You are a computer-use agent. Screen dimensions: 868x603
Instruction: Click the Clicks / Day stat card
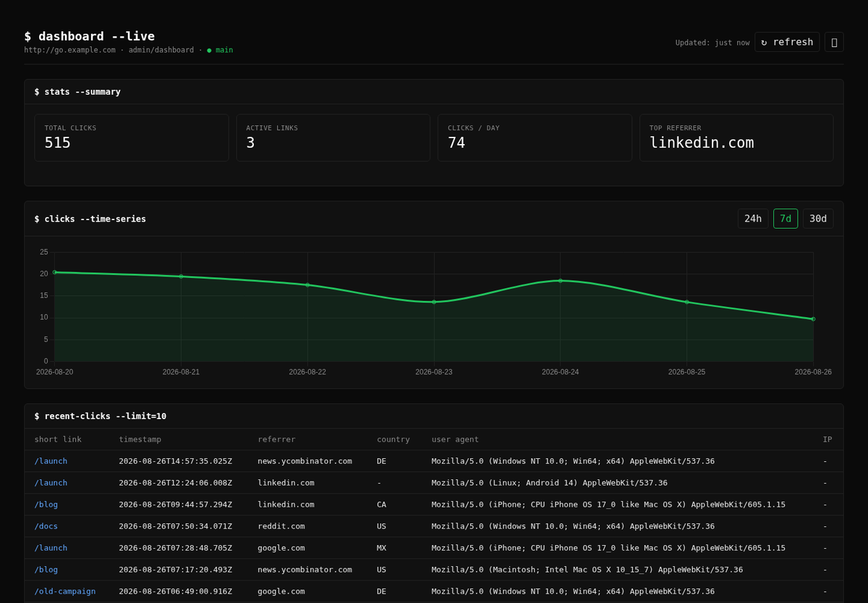535,138
